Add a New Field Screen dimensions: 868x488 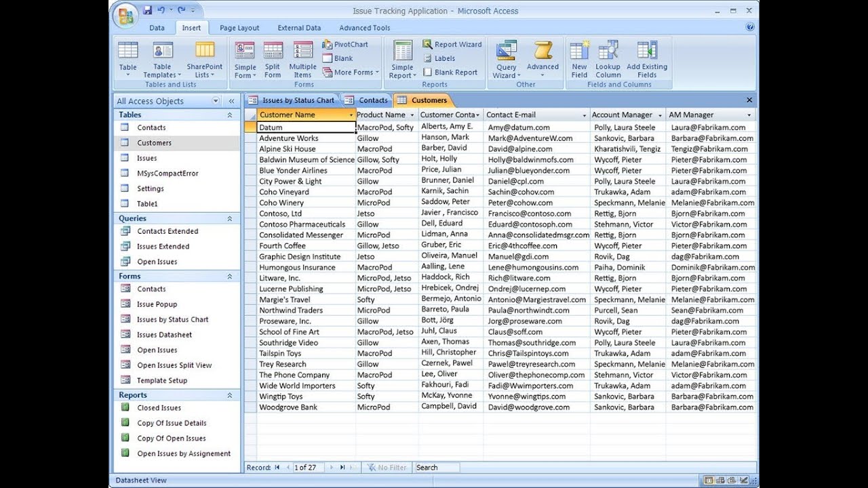pos(579,60)
